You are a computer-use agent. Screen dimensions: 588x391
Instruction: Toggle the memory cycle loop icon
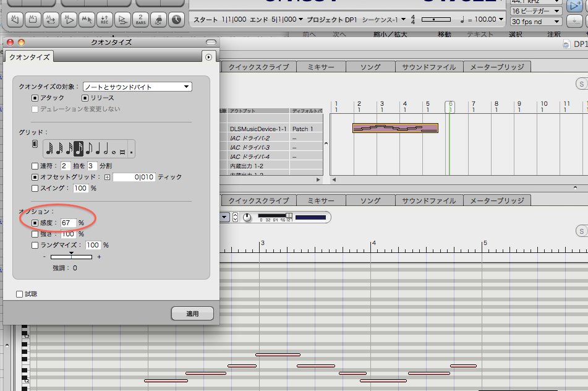pos(51,19)
